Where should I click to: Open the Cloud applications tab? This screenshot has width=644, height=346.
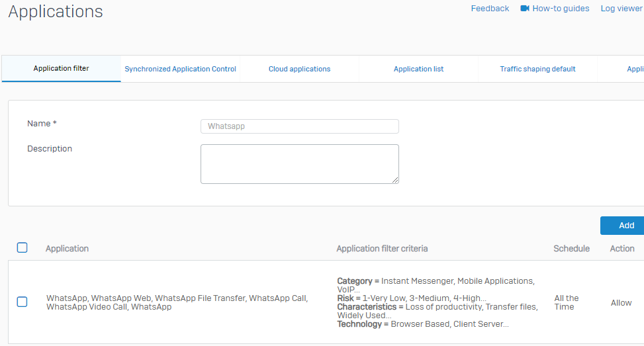click(299, 69)
